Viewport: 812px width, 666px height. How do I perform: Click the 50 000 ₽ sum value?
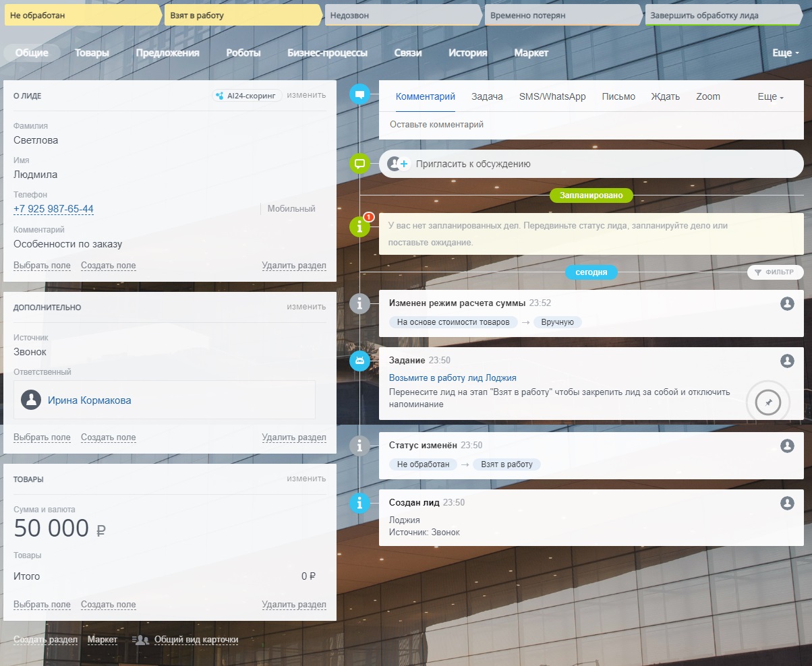(60, 529)
